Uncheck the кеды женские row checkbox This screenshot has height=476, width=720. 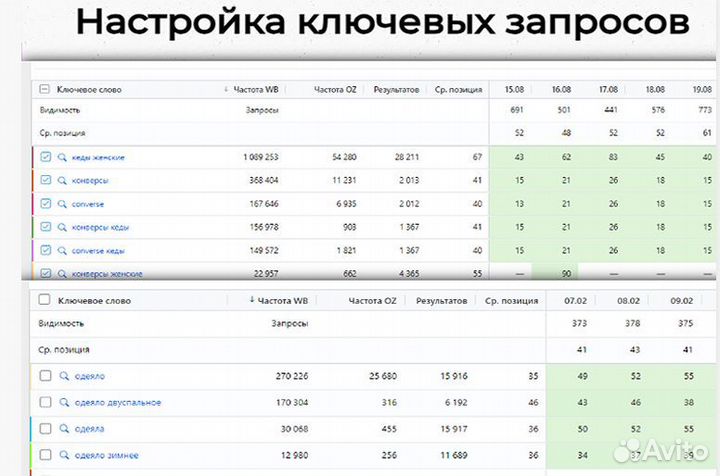(46, 157)
